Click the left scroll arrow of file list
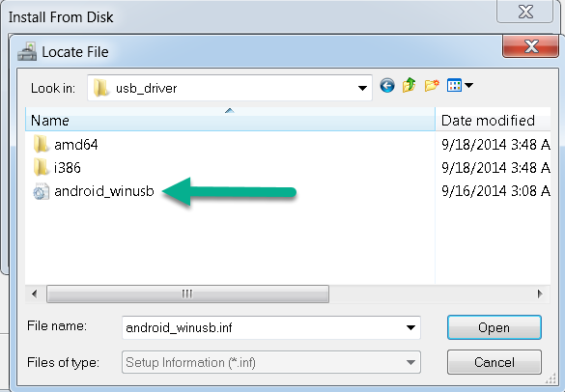Viewport: 565px width, 392px height. coord(35,294)
